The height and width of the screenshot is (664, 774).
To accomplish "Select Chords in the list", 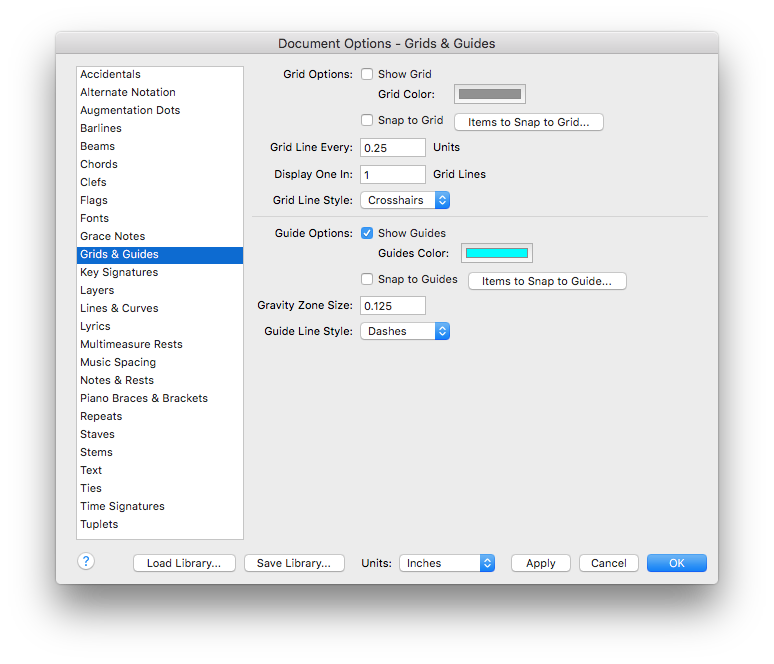I will (159, 164).
